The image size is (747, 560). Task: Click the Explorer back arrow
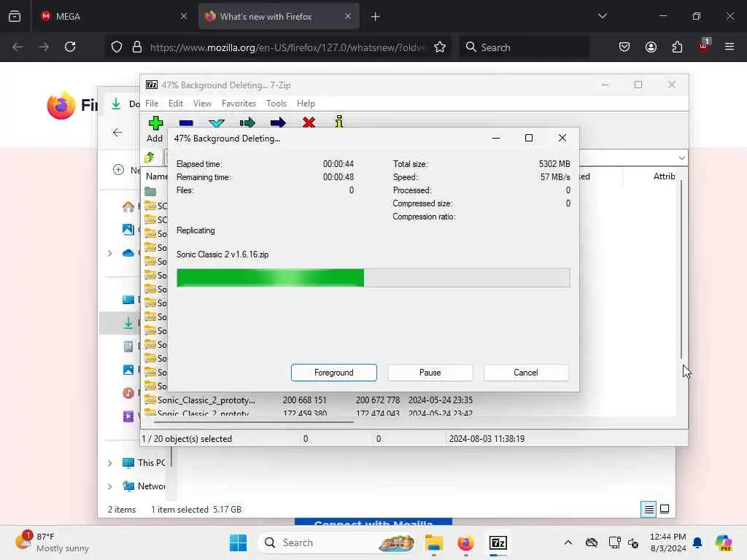[x=117, y=133]
